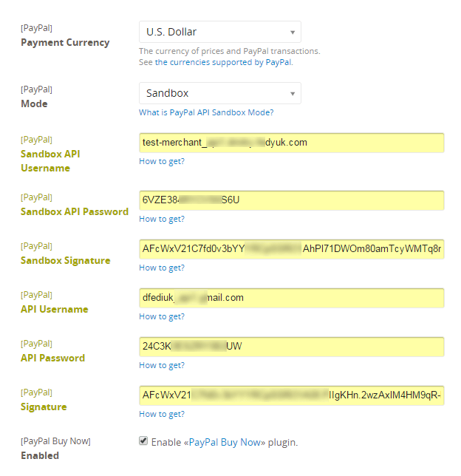The width and height of the screenshot is (461, 476).
Task: Open What is PayPal API Sandbox Mode link
Action: (x=206, y=112)
